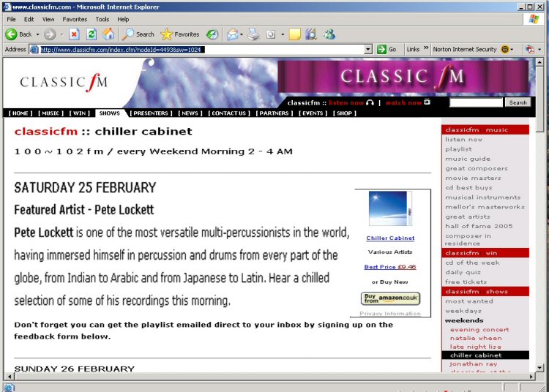The width and height of the screenshot is (549, 392).
Task: Click the Stop loading icon
Action: tap(74, 34)
